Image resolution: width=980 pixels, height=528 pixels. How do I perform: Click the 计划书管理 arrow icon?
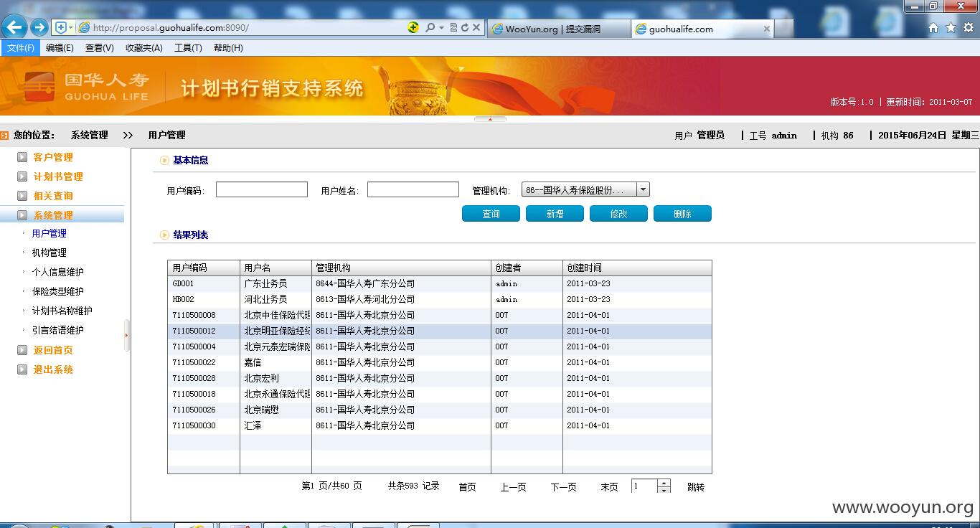click(x=22, y=176)
